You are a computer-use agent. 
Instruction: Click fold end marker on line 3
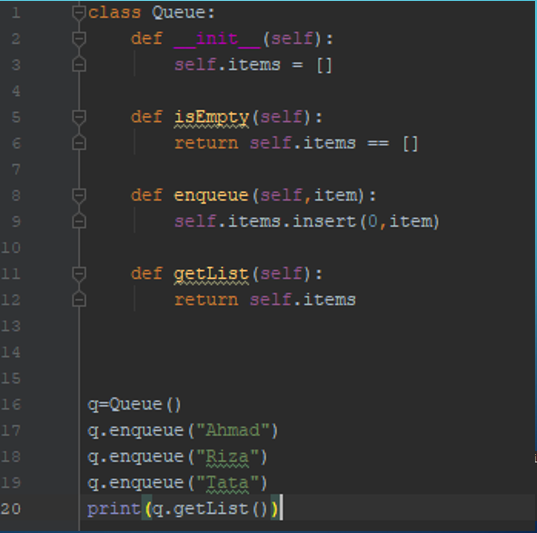pyautogui.click(x=79, y=64)
